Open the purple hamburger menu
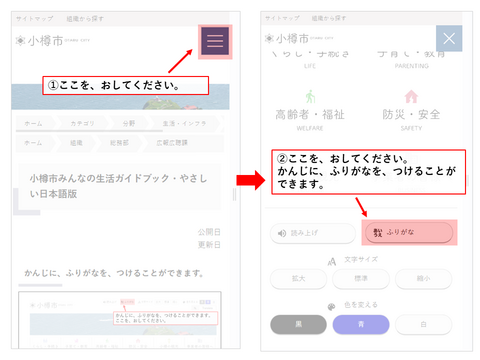Viewport: 480px width, 360px height. coord(215,41)
